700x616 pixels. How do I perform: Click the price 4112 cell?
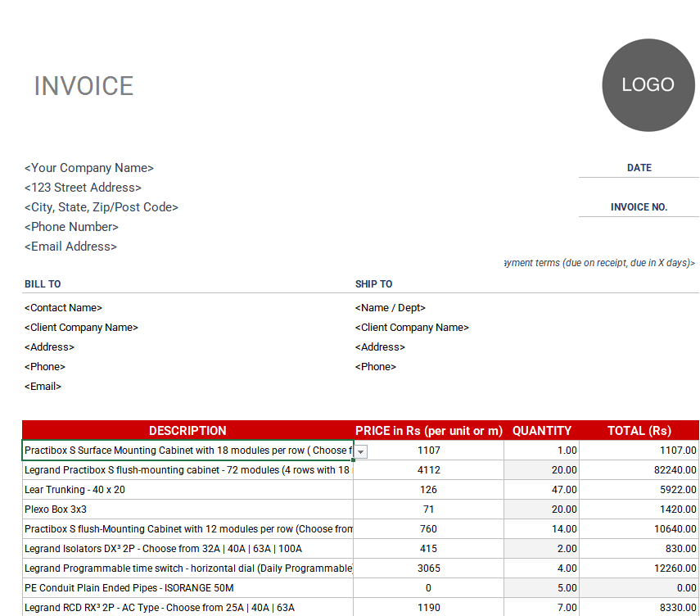pos(428,470)
